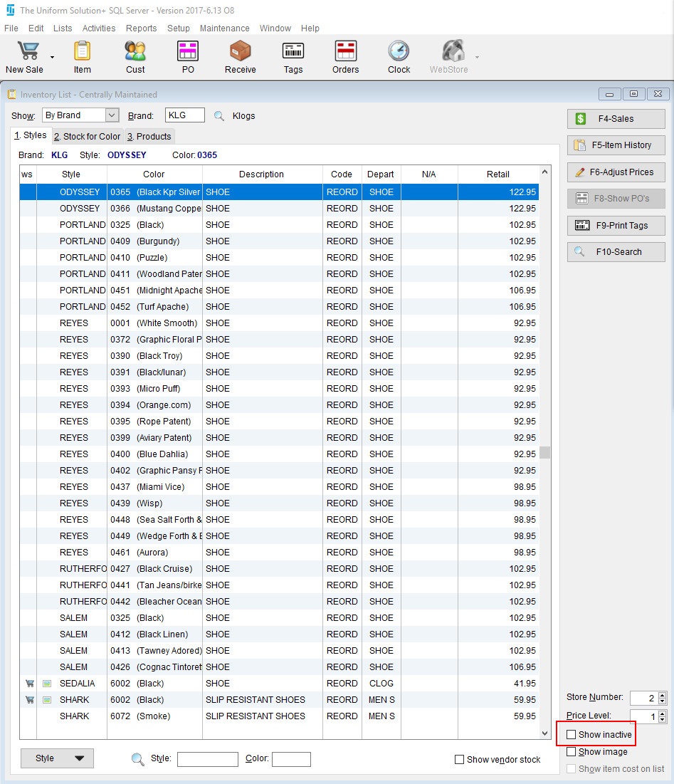674x784 pixels.
Task: Click the SEDALIA row shopping cart icon
Action: click(29, 684)
